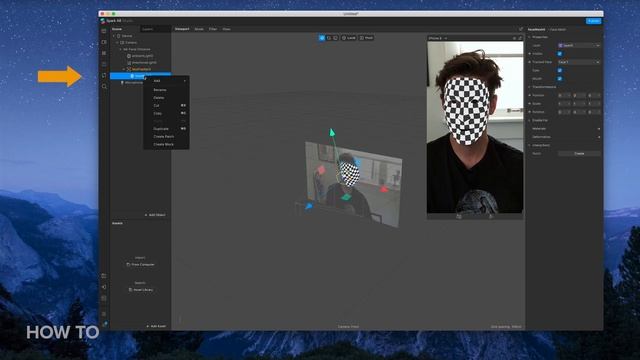
Task: Click the blue button at window top-right
Action: (593, 21)
